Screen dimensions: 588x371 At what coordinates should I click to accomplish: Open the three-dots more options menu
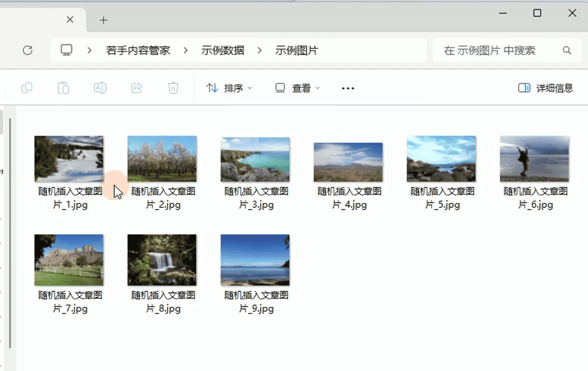click(x=348, y=88)
